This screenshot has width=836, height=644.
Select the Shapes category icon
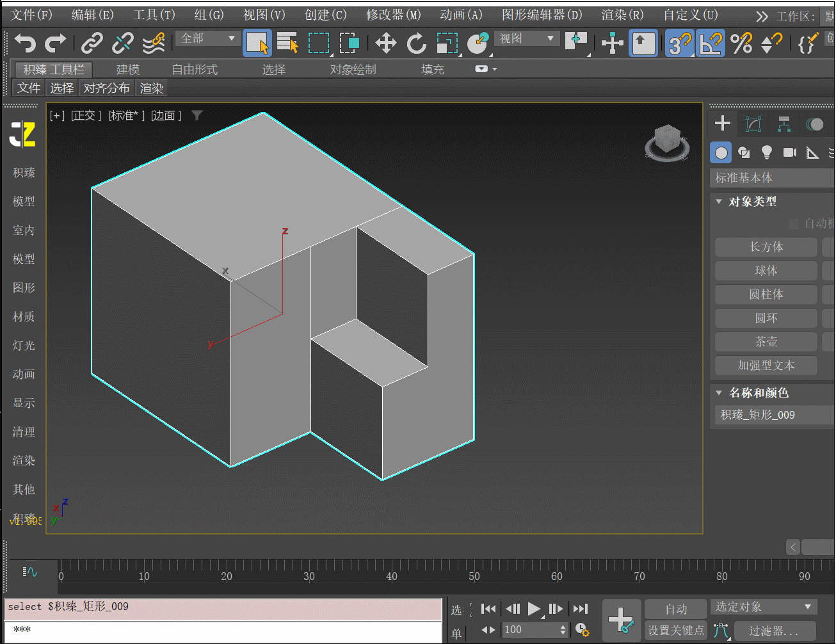coord(744,152)
